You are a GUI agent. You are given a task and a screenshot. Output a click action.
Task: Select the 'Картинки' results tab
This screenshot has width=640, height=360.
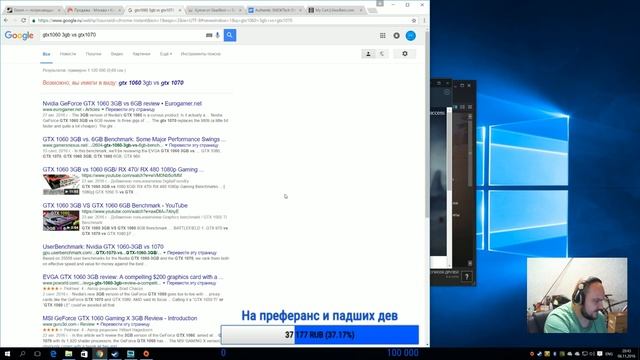coord(141,54)
